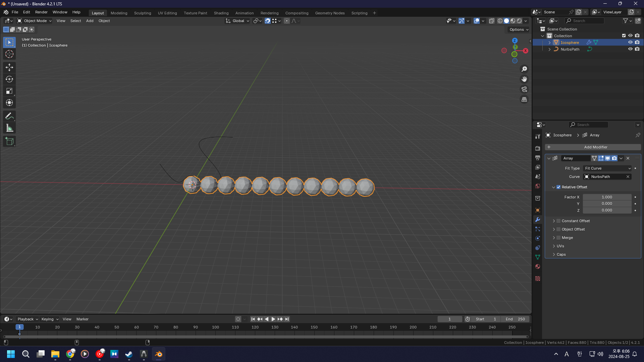Open the Render menu
The height and width of the screenshot is (362, 644).
point(41,12)
